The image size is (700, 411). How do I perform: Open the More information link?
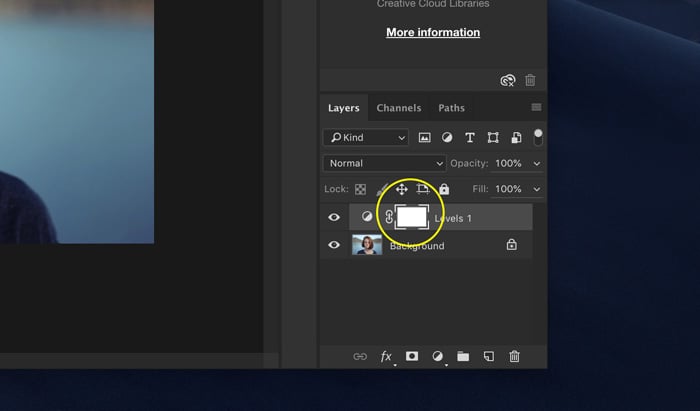pos(433,33)
